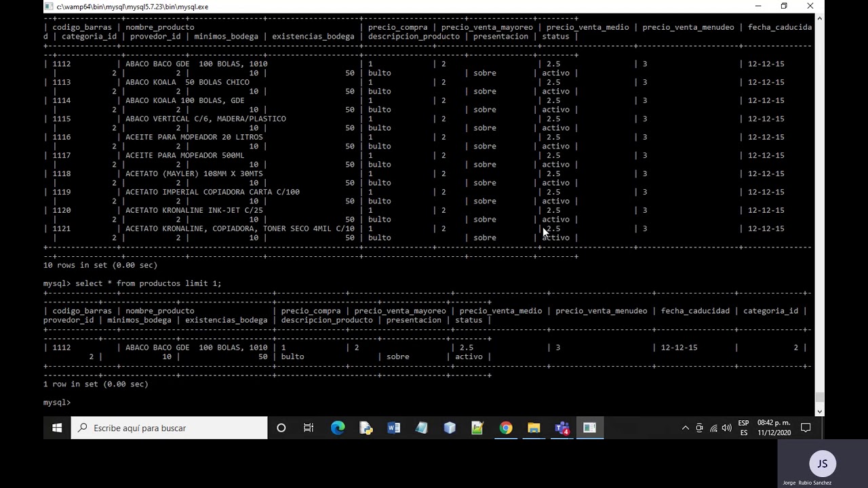Open the notification center icon
This screenshot has width=868, height=488.
point(806,428)
